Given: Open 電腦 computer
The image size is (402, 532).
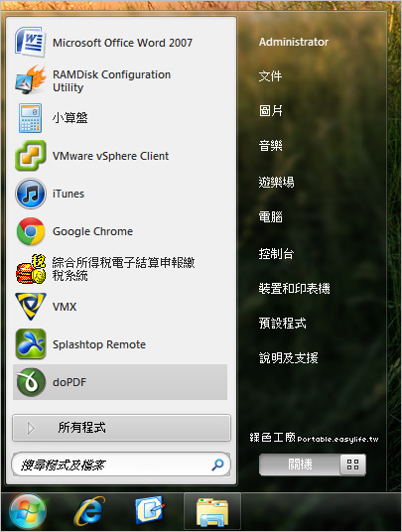Looking at the screenshot, I should click(270, 216).
